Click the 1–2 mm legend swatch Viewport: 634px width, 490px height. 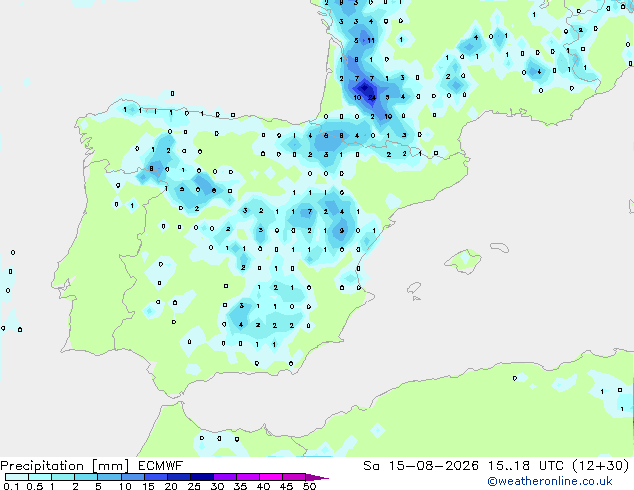(63, 477)
